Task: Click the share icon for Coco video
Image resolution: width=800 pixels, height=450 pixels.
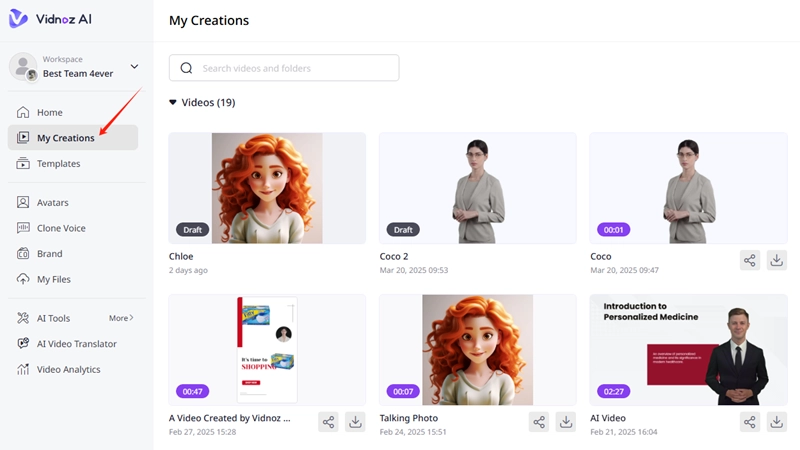Action: pos(750,260)
